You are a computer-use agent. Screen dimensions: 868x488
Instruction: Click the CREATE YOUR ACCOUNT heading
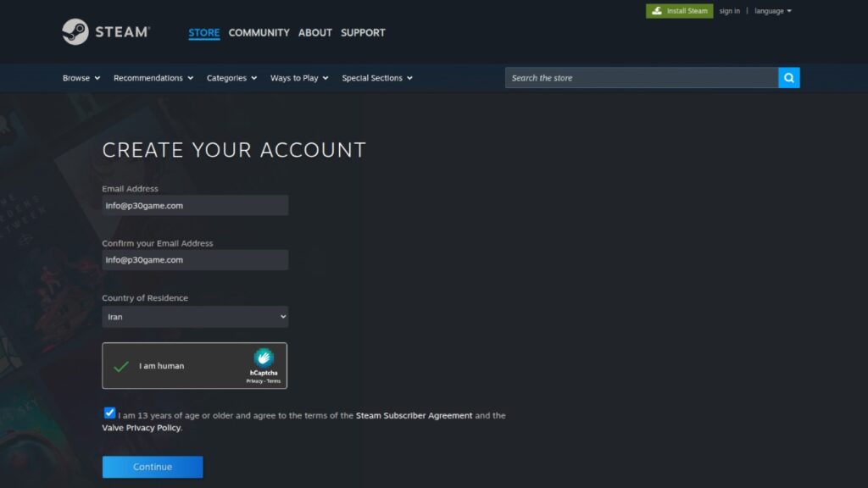[234, 150]
